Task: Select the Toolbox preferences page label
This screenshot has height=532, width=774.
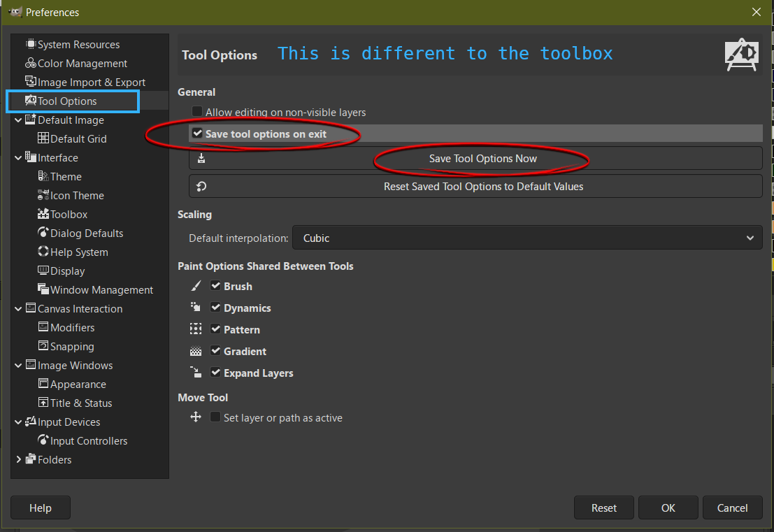Action: pyautogui.click(x=69, y=214)
